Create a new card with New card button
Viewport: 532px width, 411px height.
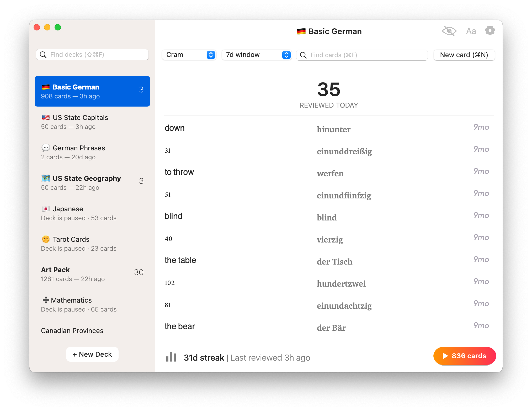pyautogui.click(x=464, y=55)
